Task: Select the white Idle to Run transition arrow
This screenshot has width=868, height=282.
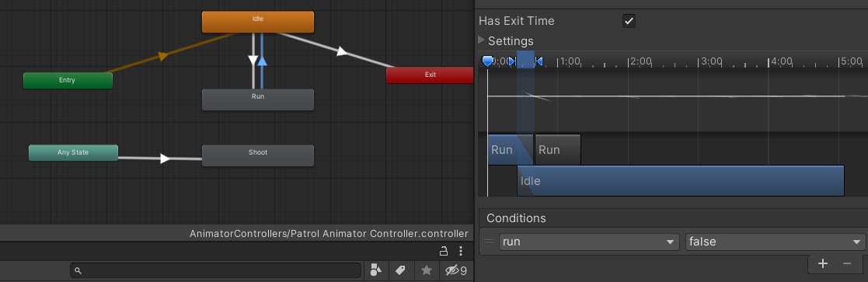Action: click(x=253, y=61)
